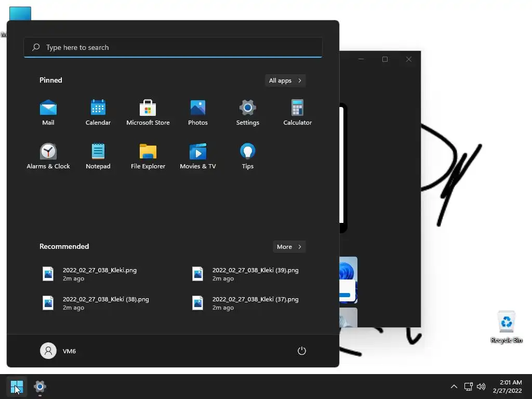The width and height of the screenshot is (532, 399).
Task: Expand All apps list
Action: [285, 81]
